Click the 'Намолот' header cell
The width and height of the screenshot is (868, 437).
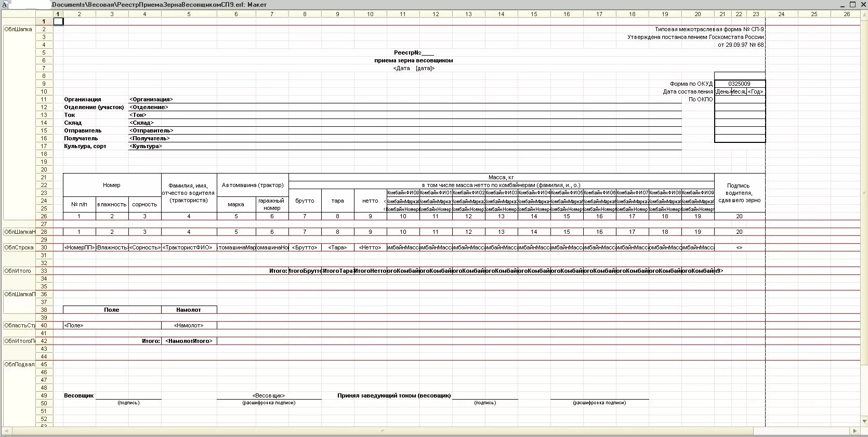pyautogui.click(x=189, y=310)
